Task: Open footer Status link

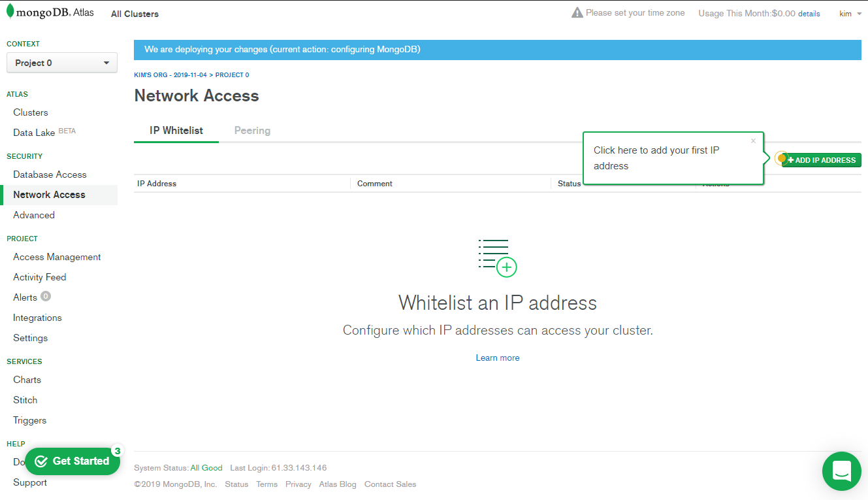Action: point(236,484)
